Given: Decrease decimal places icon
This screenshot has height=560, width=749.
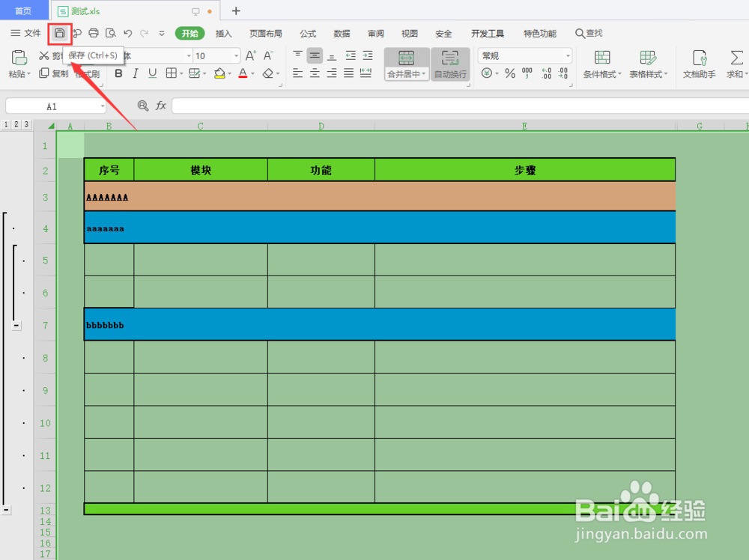Looking at the screenshot, I should 562,73.
